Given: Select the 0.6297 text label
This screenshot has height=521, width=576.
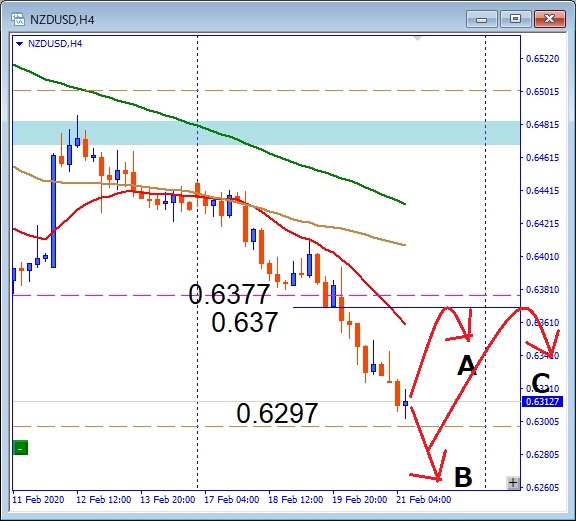Looking at the screenshot, I should [277, 413].
